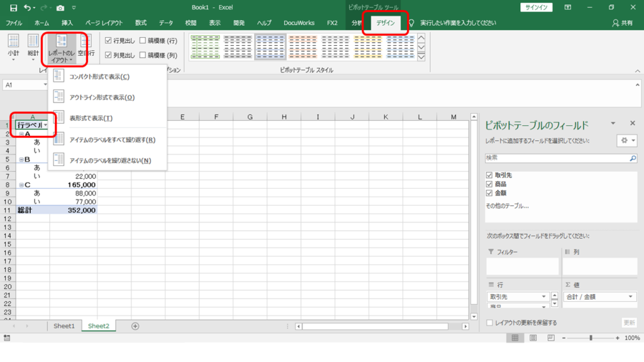Screen dimensions: 644x362
Task: Click the lightbulb tell-me icon
Action: (411, 23)
